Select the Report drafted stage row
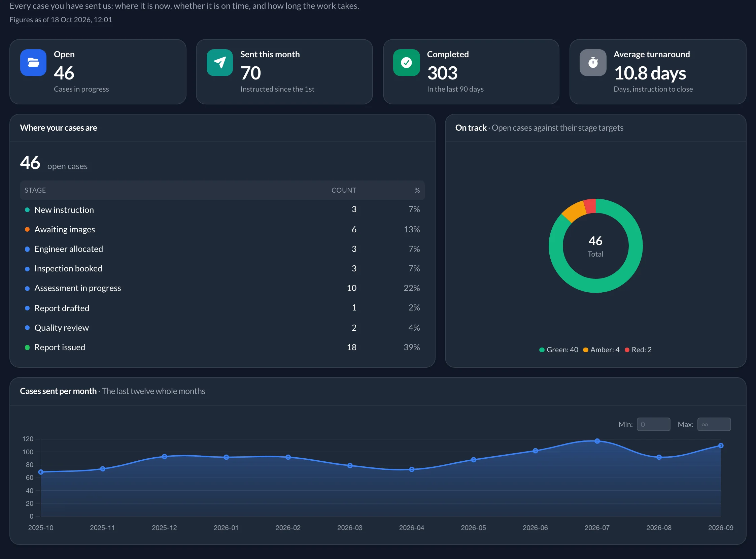This screenshot has width=756, height=559. click(222, 308)
